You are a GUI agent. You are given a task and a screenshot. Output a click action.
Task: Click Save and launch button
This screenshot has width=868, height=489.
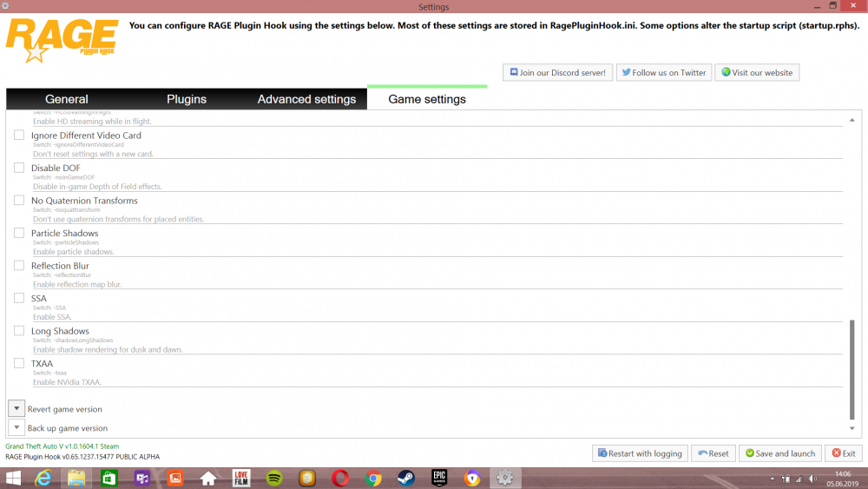tap(780, 453)
